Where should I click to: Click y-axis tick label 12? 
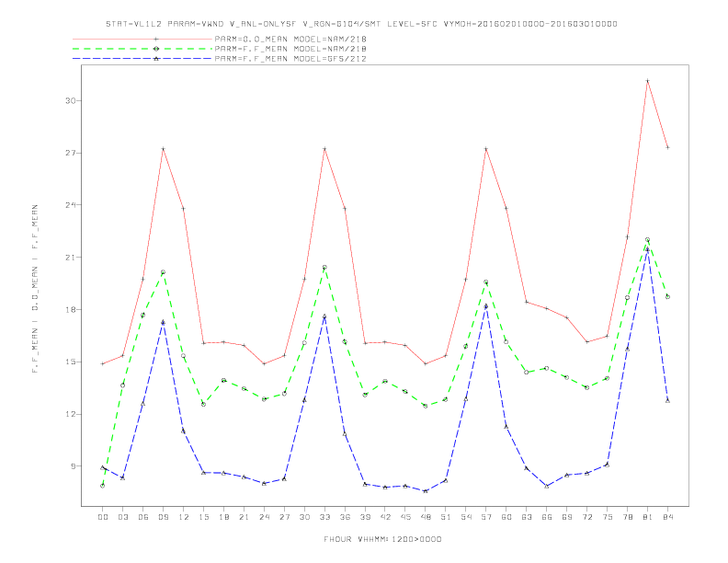70,414
